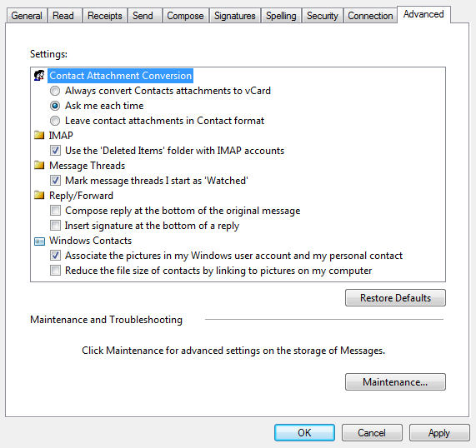Open the Security tab

322,16
